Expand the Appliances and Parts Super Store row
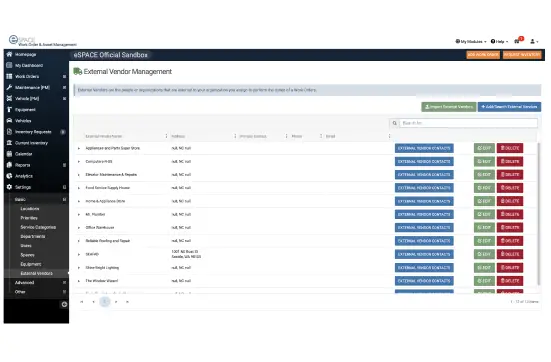The image size is (551, 362). pyautogui.click(x=79, y=148)
